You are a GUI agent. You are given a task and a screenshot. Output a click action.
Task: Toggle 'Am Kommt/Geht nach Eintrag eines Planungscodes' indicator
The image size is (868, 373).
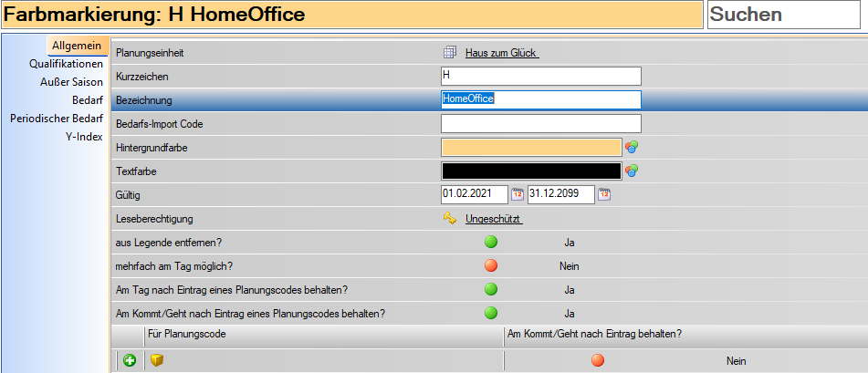click(x=491, y=314)
